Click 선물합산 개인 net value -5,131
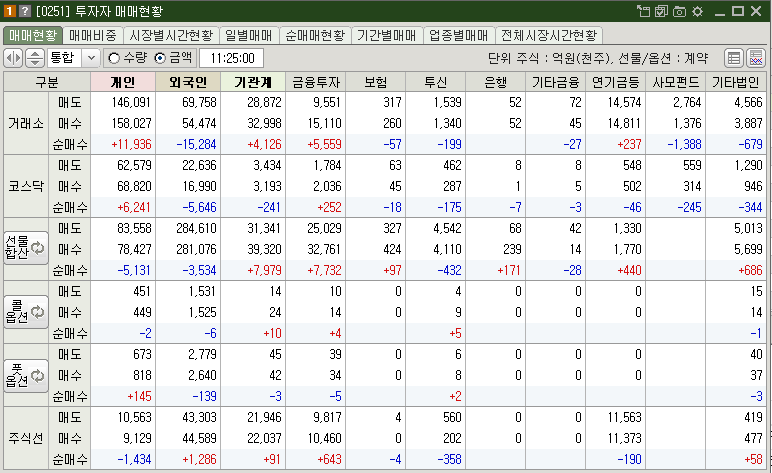Image resolution: width=772 pixels, height=473 pixels. click(x=133, y=270)
